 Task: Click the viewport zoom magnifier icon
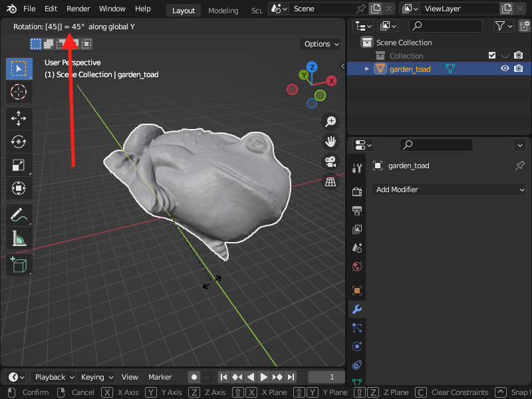coord(330,122)
